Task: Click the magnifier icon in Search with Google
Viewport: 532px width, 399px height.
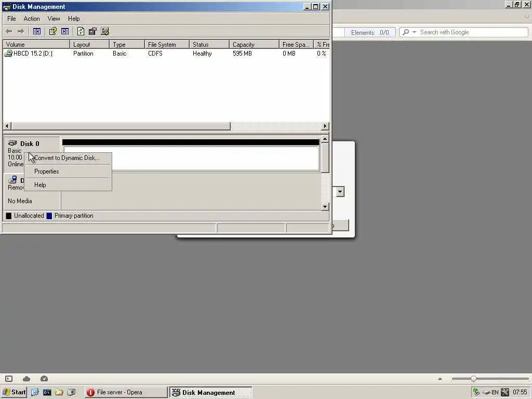Action: pyautogui.click(x=406, y=32)
